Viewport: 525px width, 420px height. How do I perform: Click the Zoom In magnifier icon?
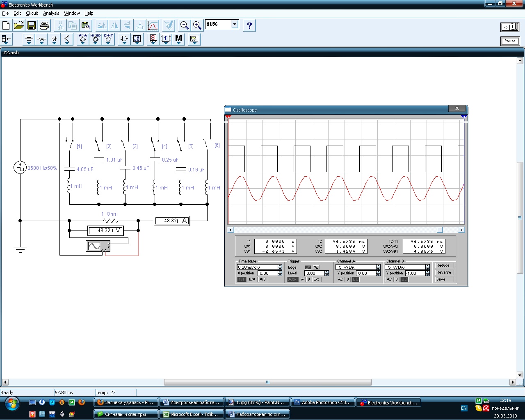[197, 26]
